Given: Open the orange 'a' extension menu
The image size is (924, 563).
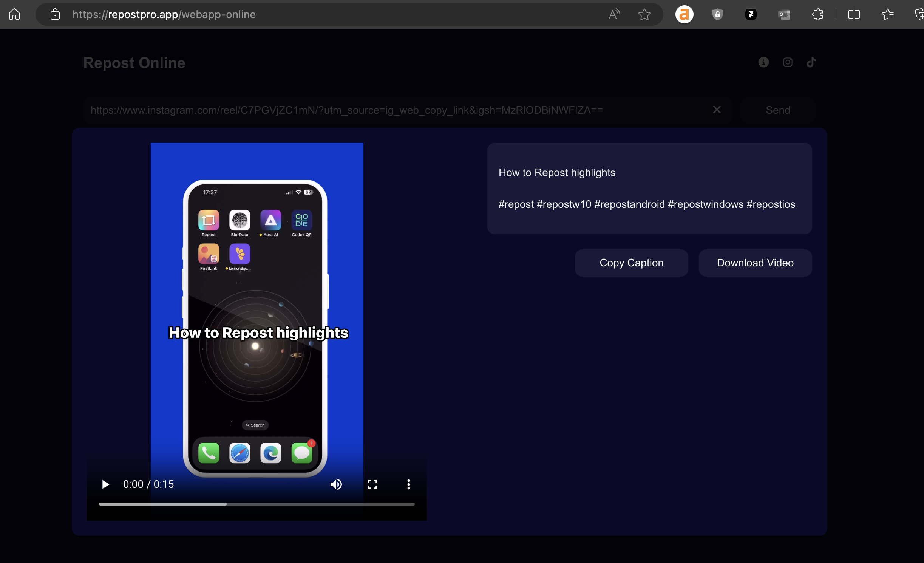Looking at the screenshot, I should pyautogui.click(x=684, y=14).
